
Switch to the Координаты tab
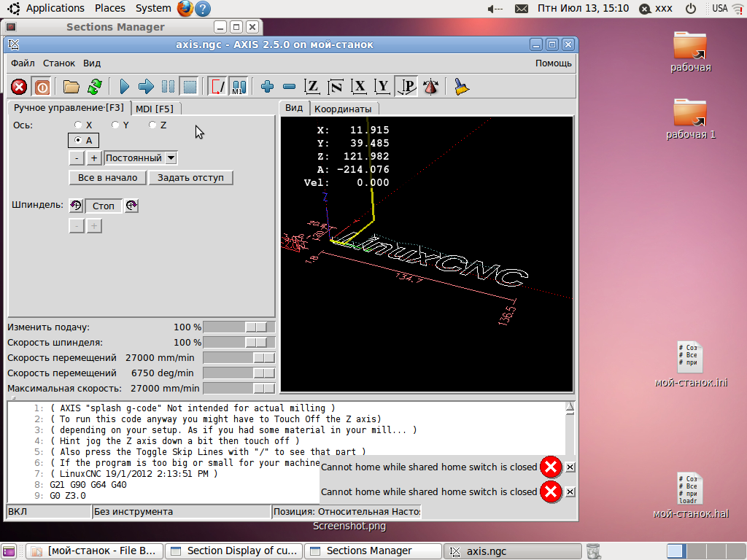(342, 109)
